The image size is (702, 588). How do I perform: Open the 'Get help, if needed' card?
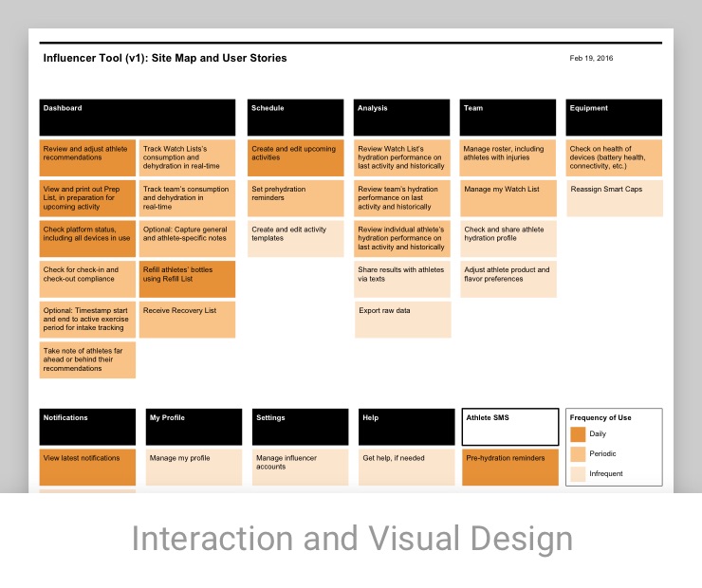click(x=406, y=468)
